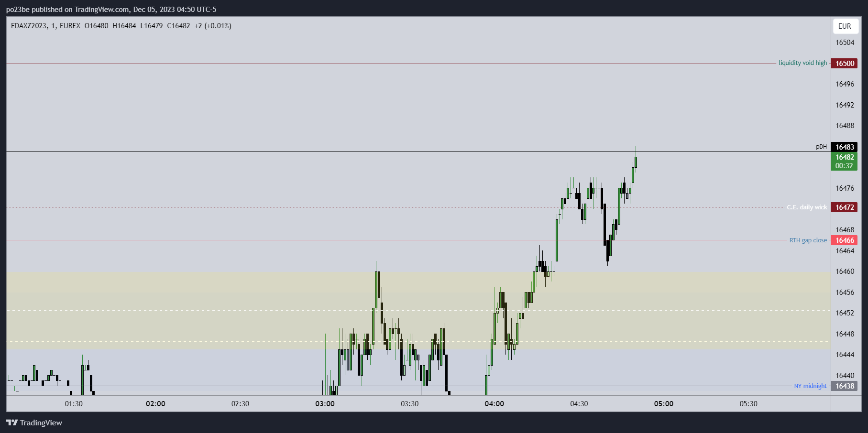
Task: Click the "NY midnight" line label
Action: (x=810, y=386)
